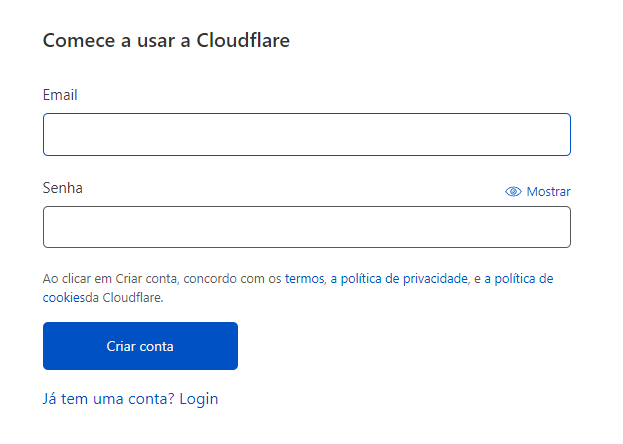This screenshot has height=444, width=623.
Task: Click the 'da Cloudflare.' text after cookies
Action: tap(124, 297)
